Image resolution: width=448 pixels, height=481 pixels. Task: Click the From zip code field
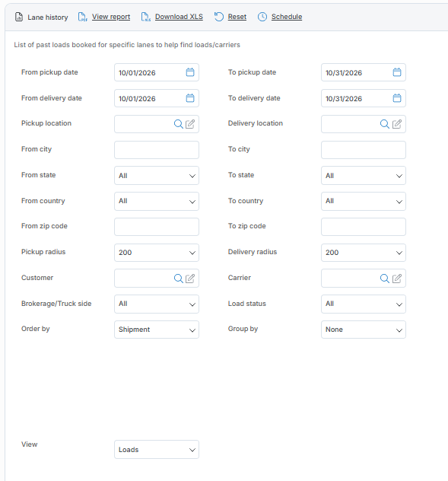click(157, 227)
